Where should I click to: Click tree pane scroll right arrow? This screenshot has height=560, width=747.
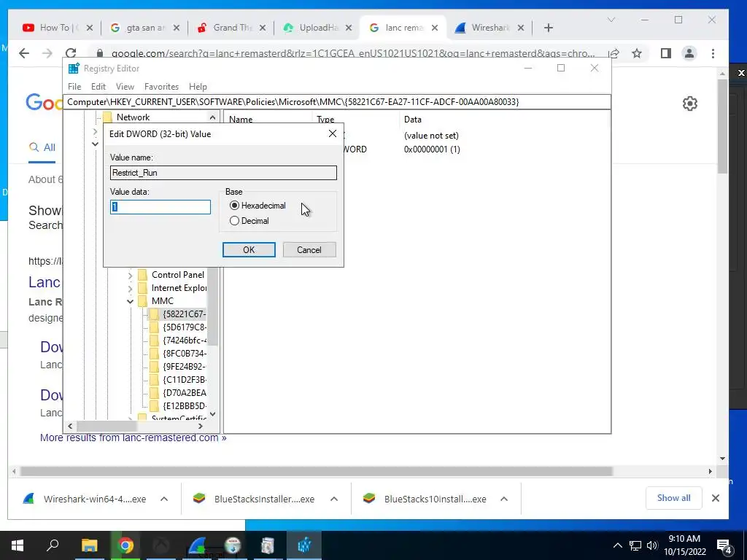tap(200, 426)
